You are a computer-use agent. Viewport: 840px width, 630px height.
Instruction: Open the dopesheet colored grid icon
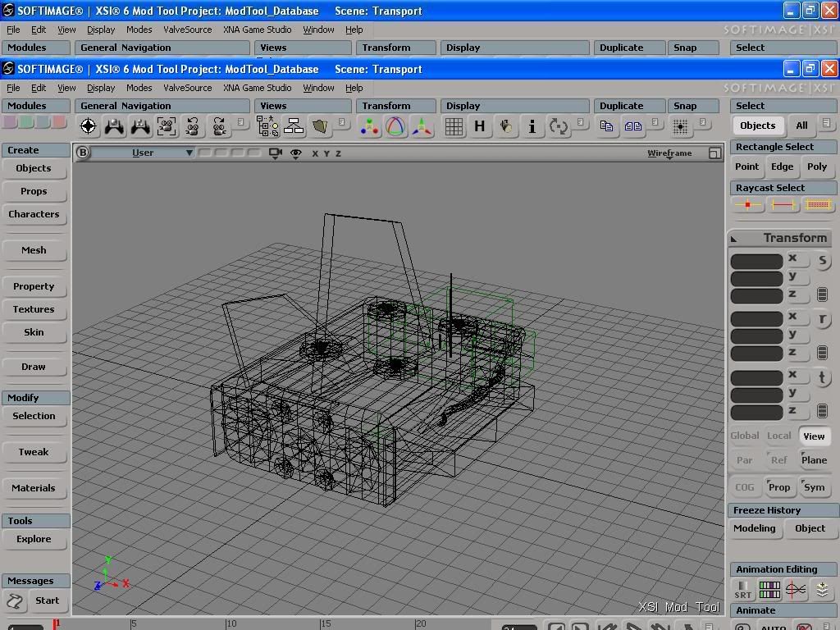(x=769, y=590)
